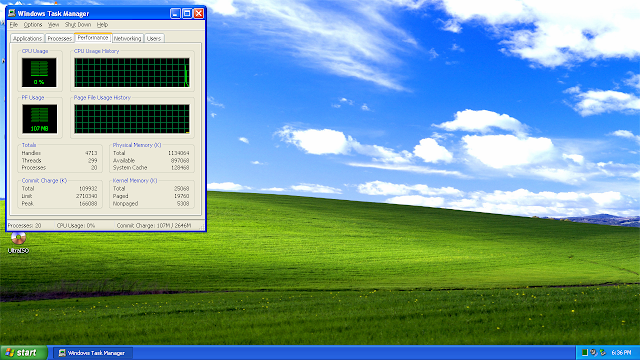Screen dimensions: 640x360
Task: Click the Page File Usage History graph
Action: [132, 119]
